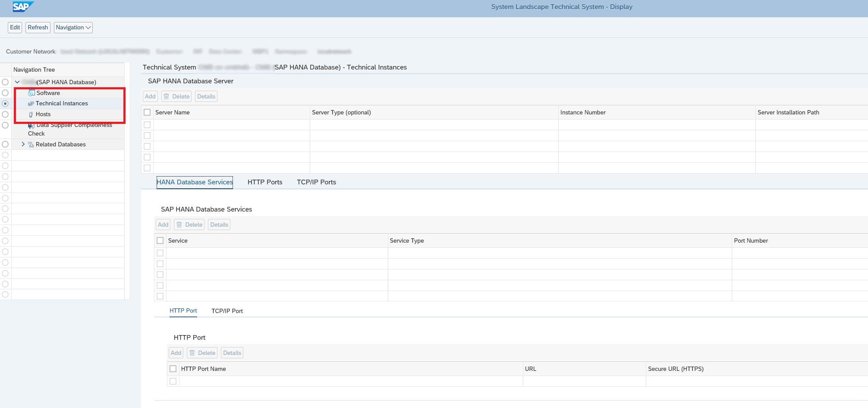The height and width of the screenshot is (408, 868).
Task: Select the Related Databases row radio button
Action: [5, 144]
